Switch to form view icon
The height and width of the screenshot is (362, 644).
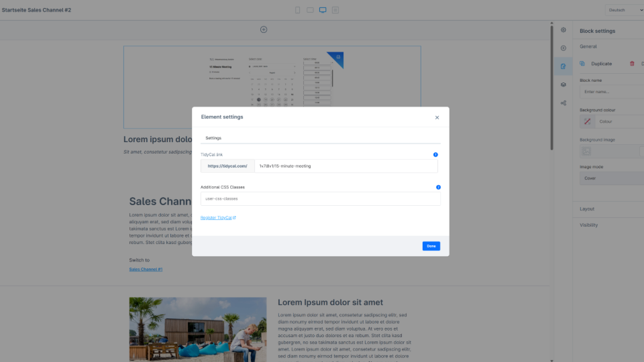(x=335, y=10)
